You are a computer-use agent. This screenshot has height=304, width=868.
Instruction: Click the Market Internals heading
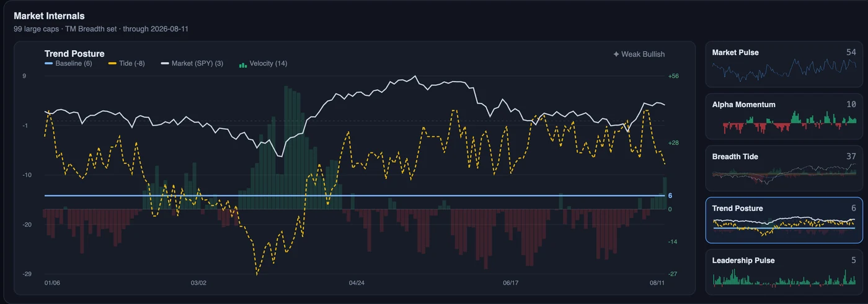pyautogui.click(x=49, y=16)
